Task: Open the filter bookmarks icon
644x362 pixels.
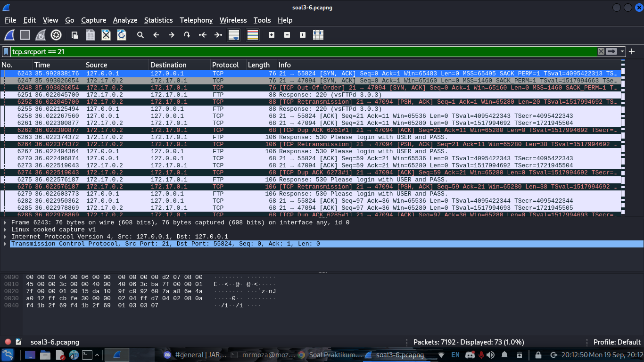Action: click(6, 51)
